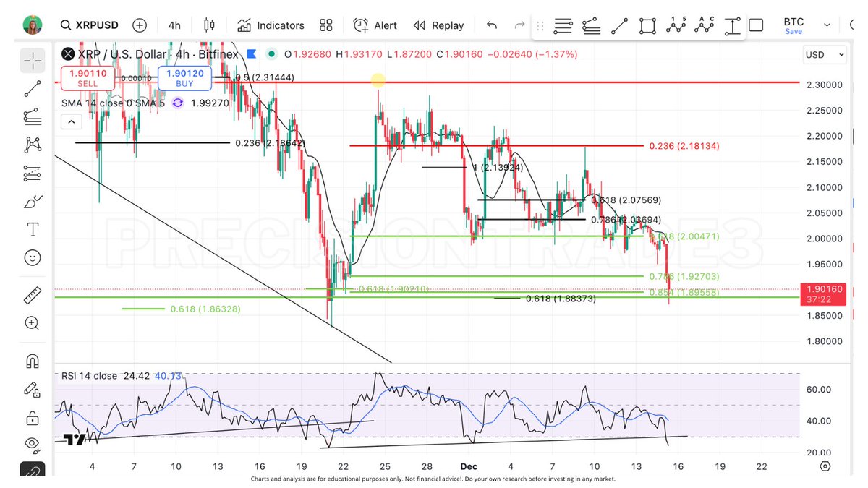Select the Text annotation tool
Screen dimensions: 868x488
click(x=33, y=230)
